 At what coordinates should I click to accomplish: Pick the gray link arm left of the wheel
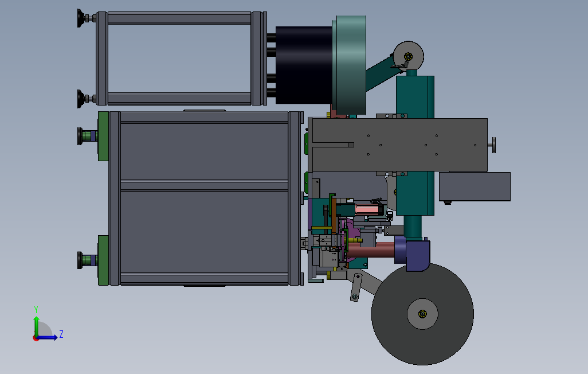point(356,287)
